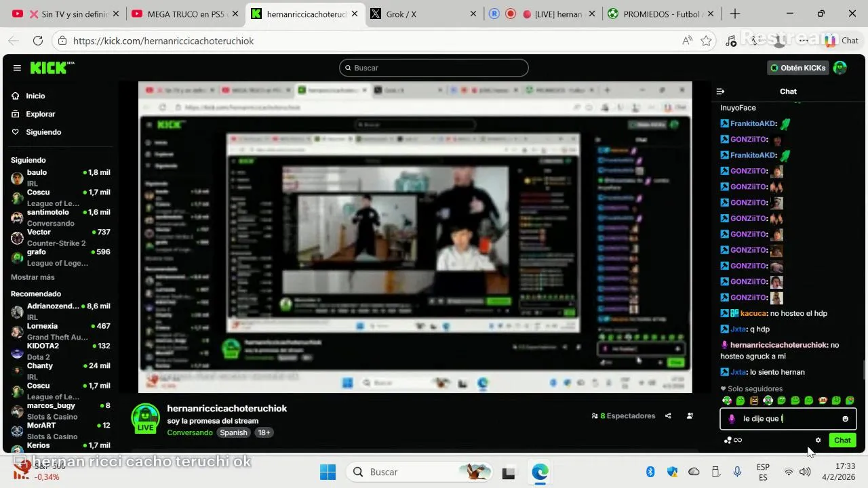This screenshot has width=868, height=488.
Task: Open Vector channel in followed list
Action: (60, 237)
